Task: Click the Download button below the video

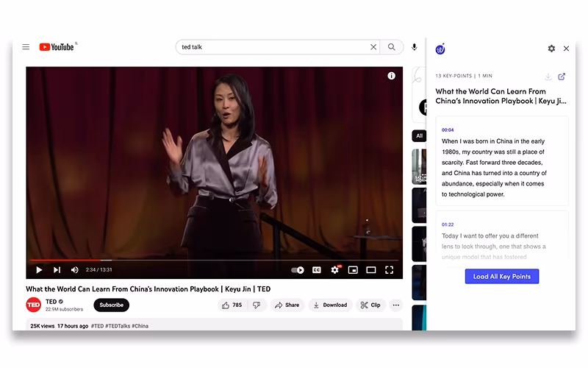Action: coord(330,305)
